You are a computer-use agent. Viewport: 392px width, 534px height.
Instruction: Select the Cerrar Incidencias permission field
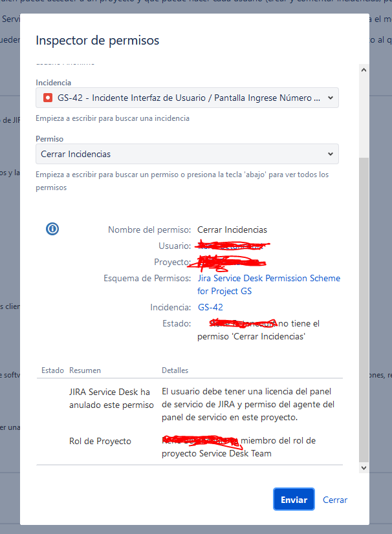[187, 154]
